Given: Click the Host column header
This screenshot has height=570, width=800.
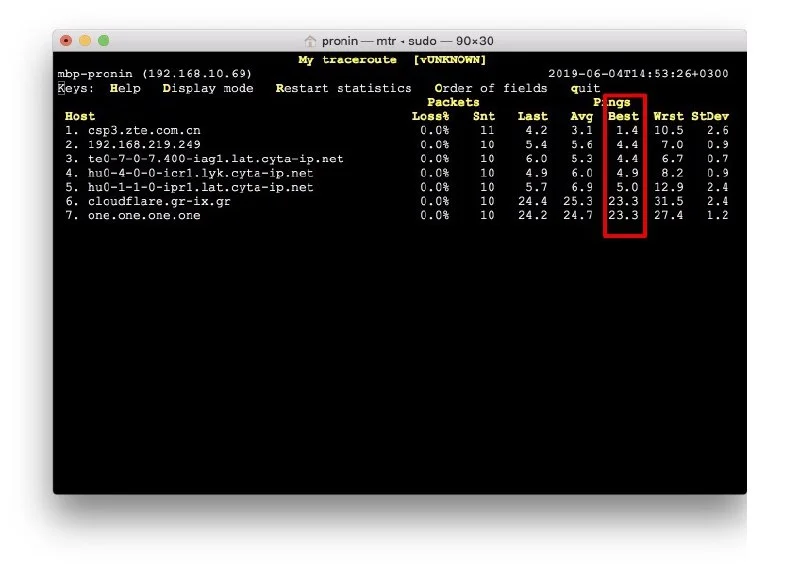Looking at the screenshot, I should 80,116.
